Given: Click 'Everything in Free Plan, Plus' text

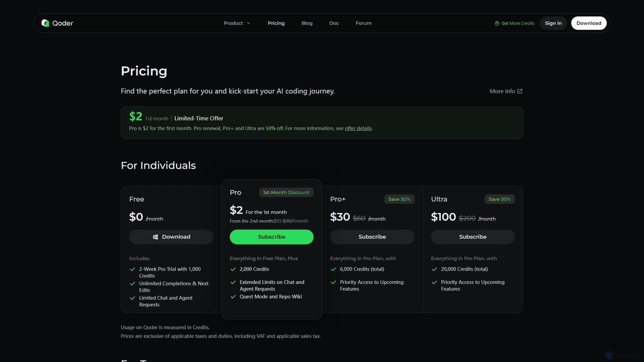Looking at the screenshot, I should (264, 258).
